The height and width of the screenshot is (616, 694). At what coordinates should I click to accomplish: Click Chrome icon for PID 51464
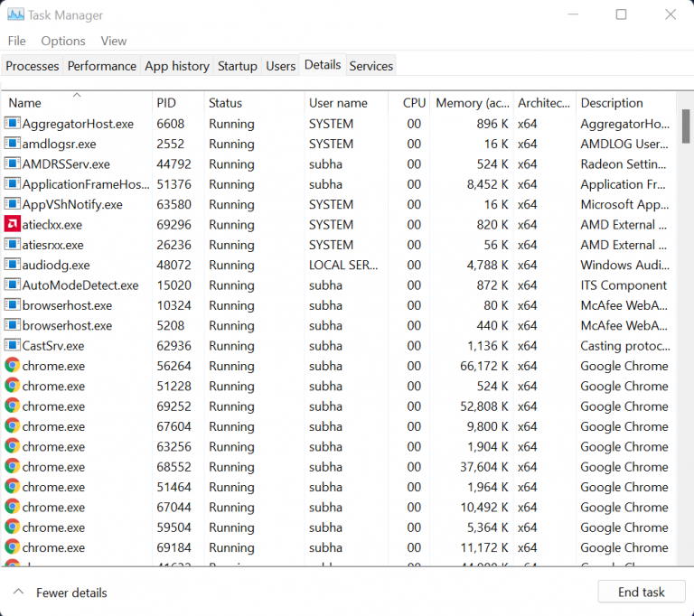(x=12, y=486)
